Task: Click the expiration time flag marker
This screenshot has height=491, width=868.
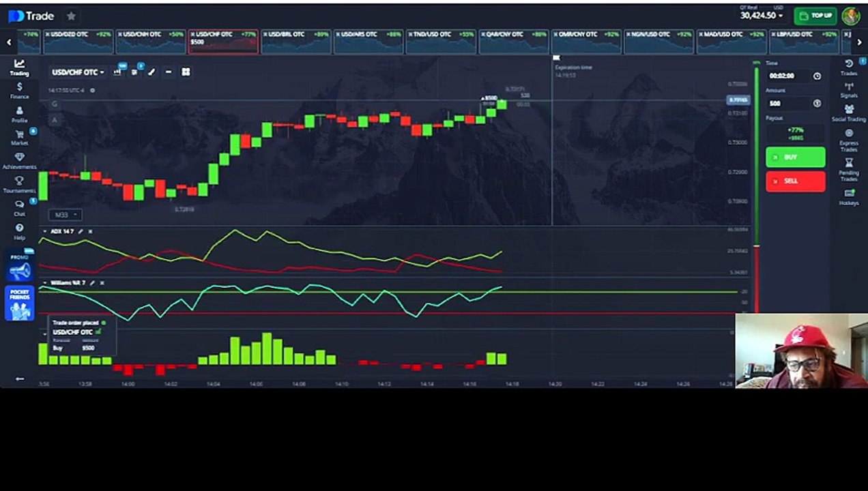Action: 556,58
